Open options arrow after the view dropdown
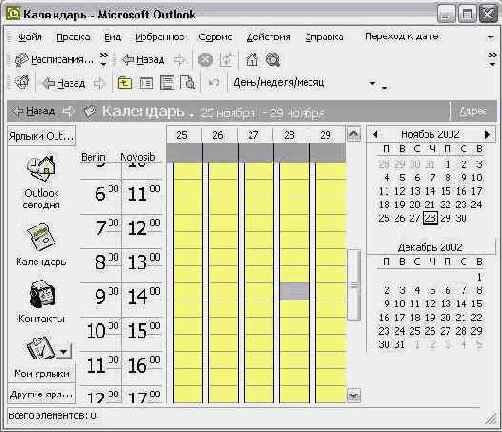This screenshot has width=502, height=432. click(x=384, y=88)
